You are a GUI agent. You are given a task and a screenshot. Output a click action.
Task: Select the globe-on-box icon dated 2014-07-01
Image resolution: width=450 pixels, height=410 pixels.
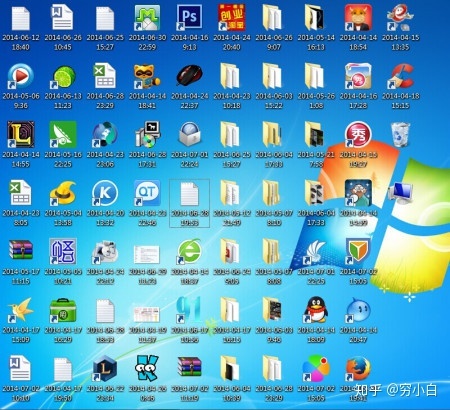189,134
